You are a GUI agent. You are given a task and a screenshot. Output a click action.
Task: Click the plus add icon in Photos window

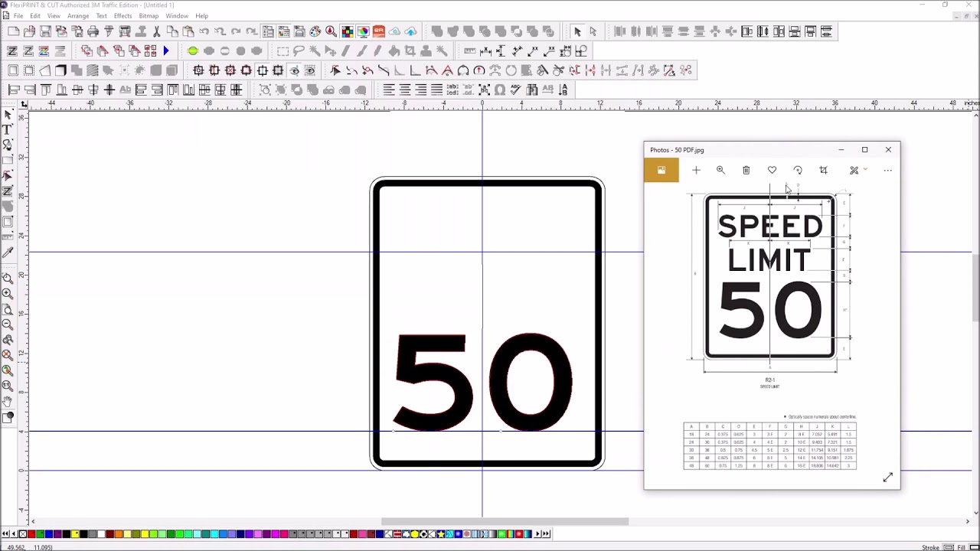click(696, 170)
